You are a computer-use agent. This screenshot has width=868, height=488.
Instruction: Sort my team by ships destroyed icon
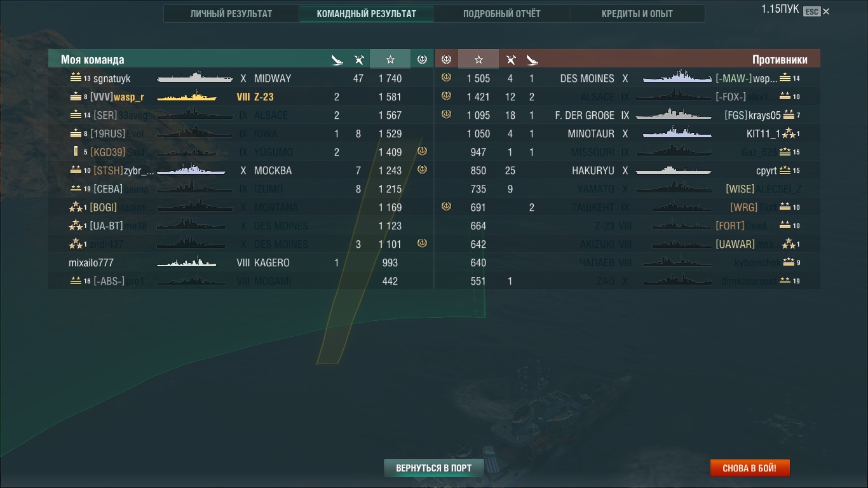click(337, 60)
